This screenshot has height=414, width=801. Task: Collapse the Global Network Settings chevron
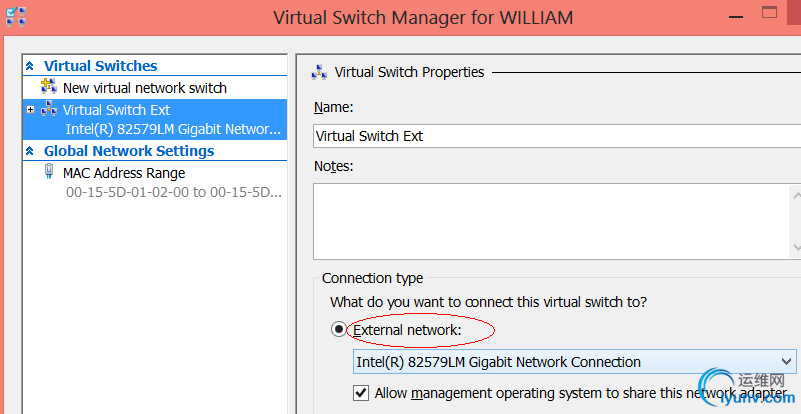click(x=30, y=151)
